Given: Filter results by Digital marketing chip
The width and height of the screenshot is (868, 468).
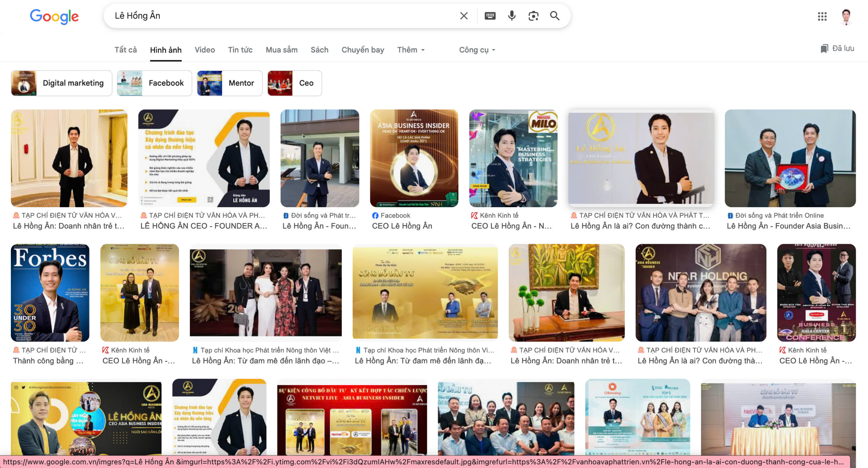Looking at the screenshot, I should [x=61, y=83].
